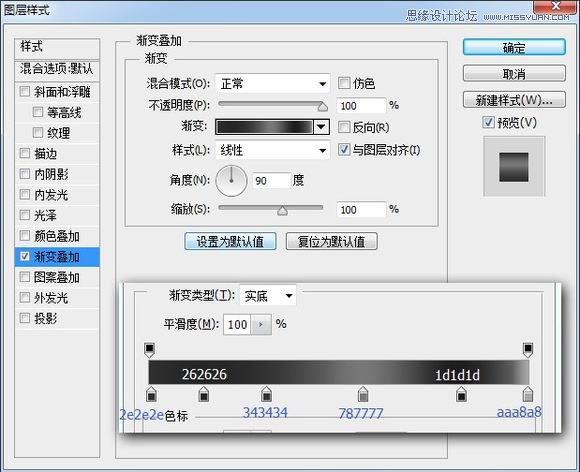This screenshot has width=580, height=472.
Task: Open 渐变类型 gradient type dropdown
Action: click(x=268, y=296)
